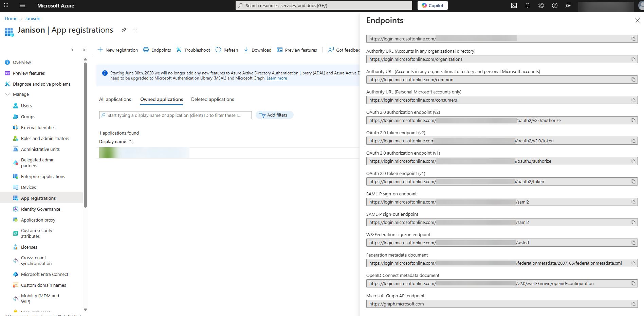This screenshot has width=644, height=316.
Task: Open the portal hamburger menu
Action: [x=22, y=5]
